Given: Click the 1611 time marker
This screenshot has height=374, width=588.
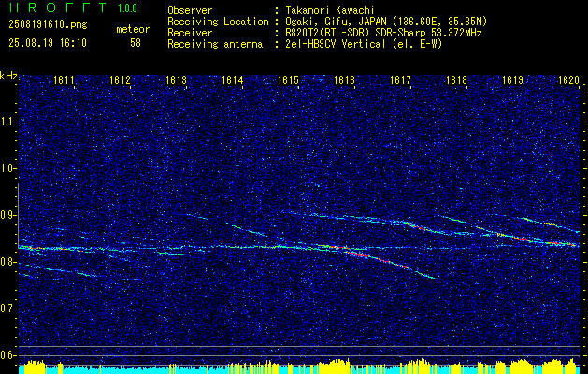Looking at the screenshot, I should point(64,80).
